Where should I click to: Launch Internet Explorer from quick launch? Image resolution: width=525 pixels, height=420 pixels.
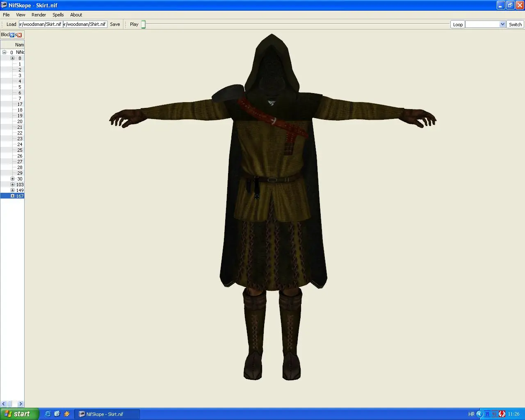click(x=48, y=414)
